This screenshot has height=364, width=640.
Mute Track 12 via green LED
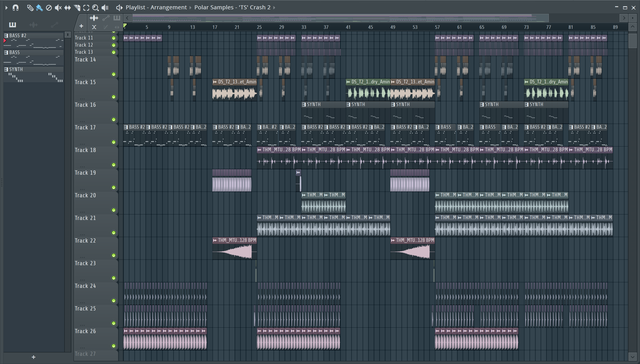(x=114, y=45)
